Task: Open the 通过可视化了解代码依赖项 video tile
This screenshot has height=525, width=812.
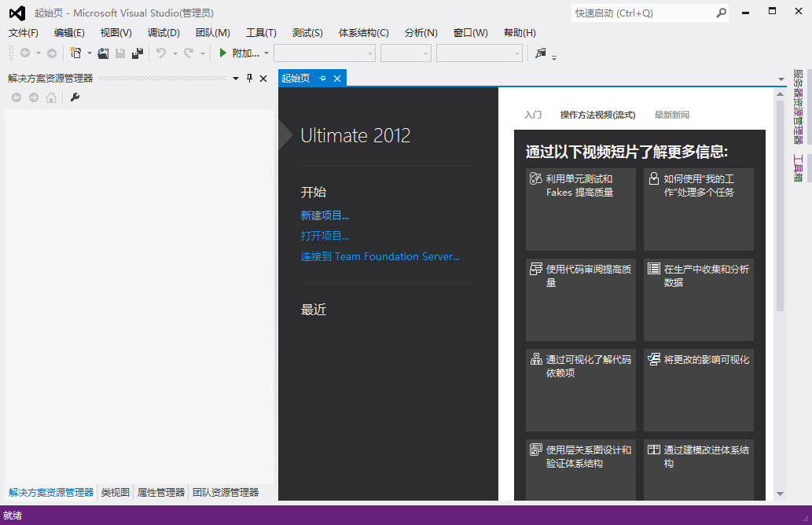Action: point(581,391)
